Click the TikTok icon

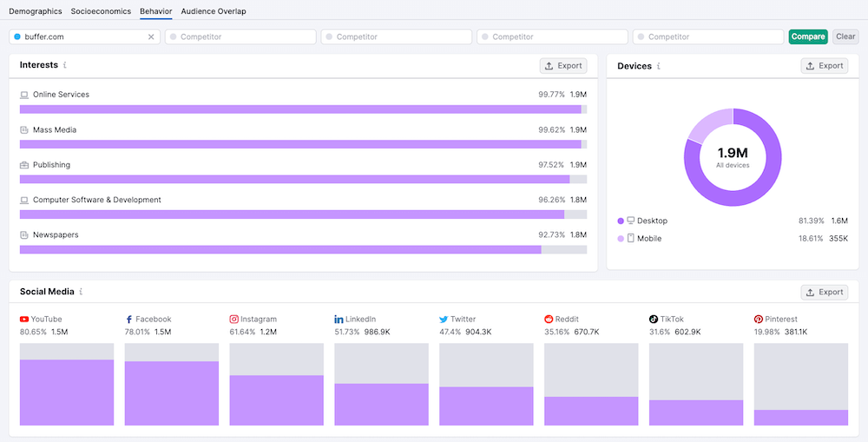pos(654,320)
